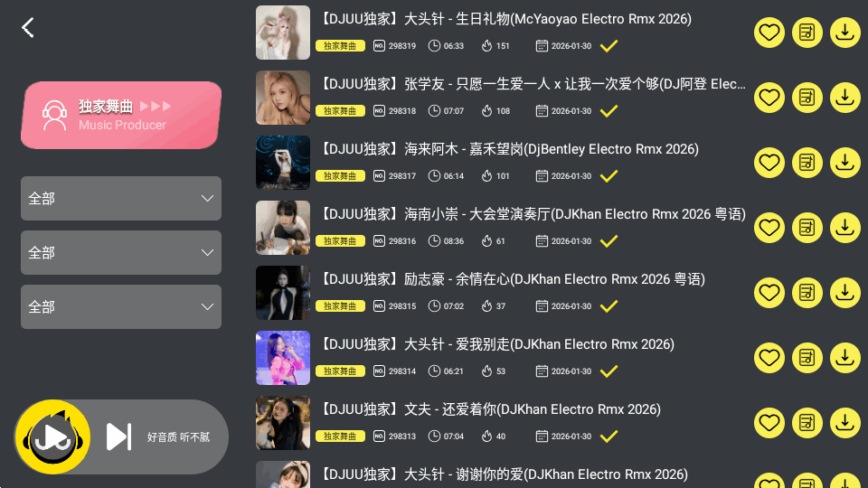This screenshot has height=488, width=868.
Task: Add 大会堂演奏厅 track to playlist
Action: click(807, 228)
